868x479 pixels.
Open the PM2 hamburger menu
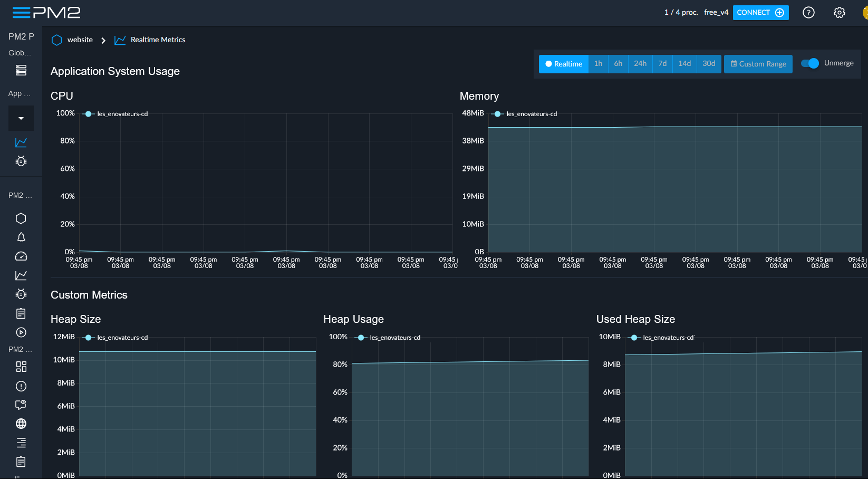(x=21, y=13)
